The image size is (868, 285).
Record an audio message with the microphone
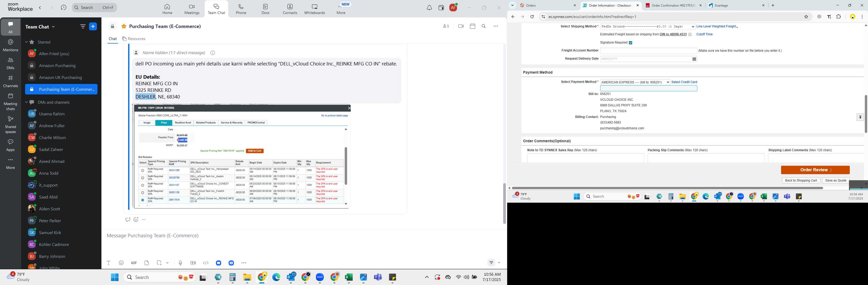point(180,263)
